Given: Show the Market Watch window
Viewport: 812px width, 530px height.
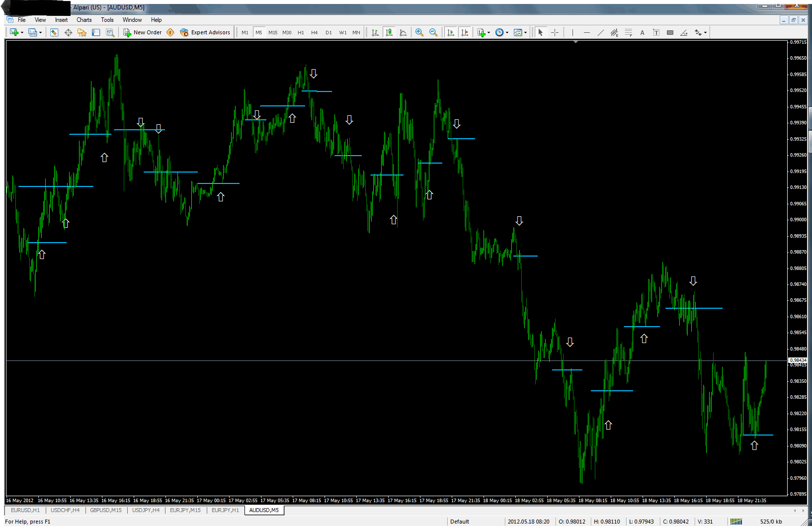Looking at the screenshot, I should click(54, 32).
